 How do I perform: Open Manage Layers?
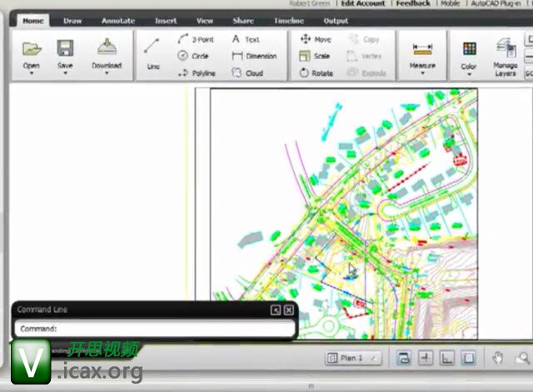pyautogui.click(x=506, y=57)
